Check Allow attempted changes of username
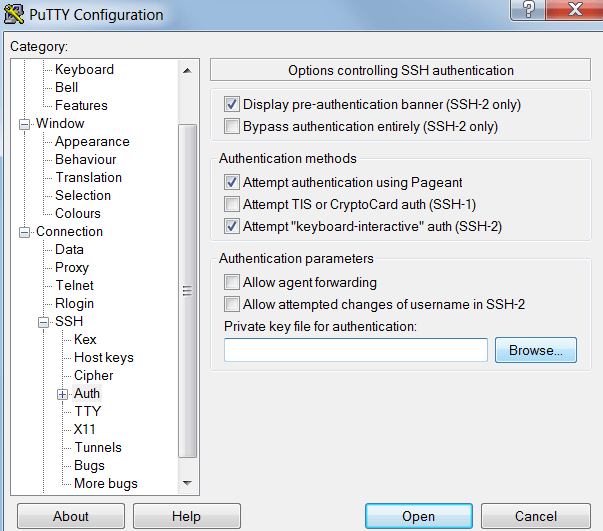The image size is (603, 531). 232,304
